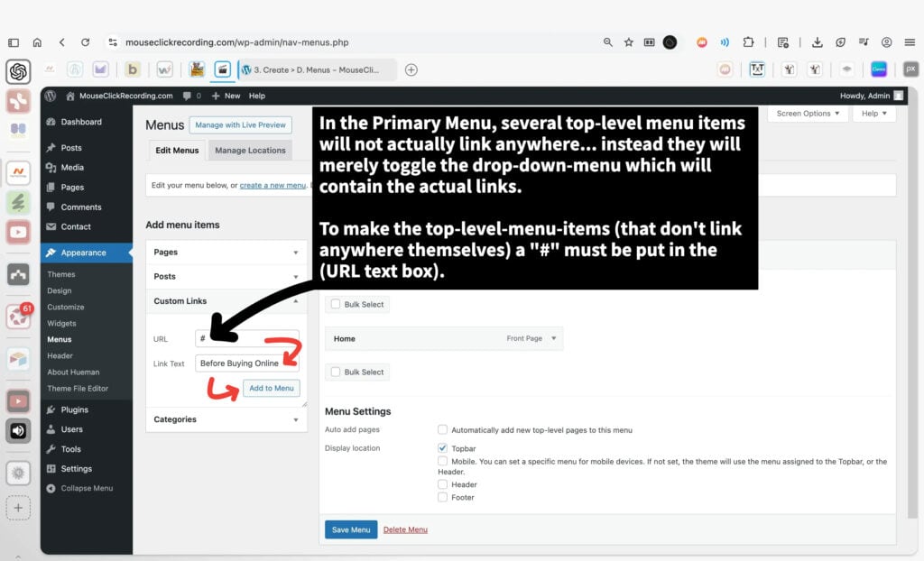Click the Delete Menu link

click(x=405, y=529)
